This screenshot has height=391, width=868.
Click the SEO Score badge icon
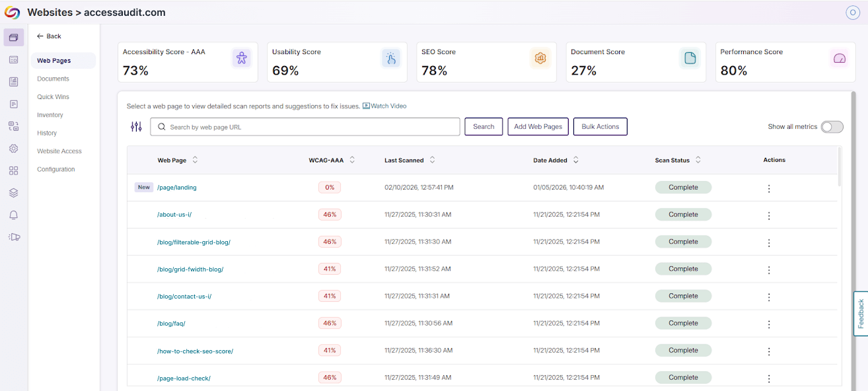coord(541,59)
